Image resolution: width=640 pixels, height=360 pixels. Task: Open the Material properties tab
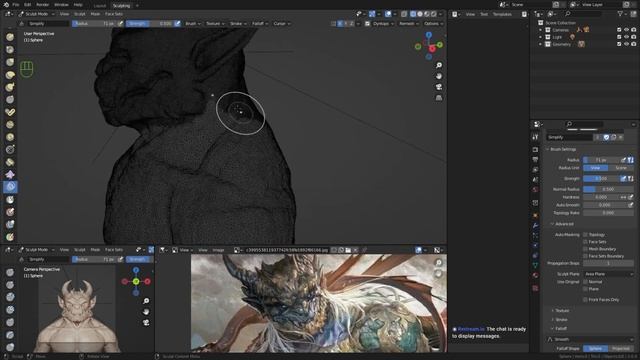pos(535,276)
